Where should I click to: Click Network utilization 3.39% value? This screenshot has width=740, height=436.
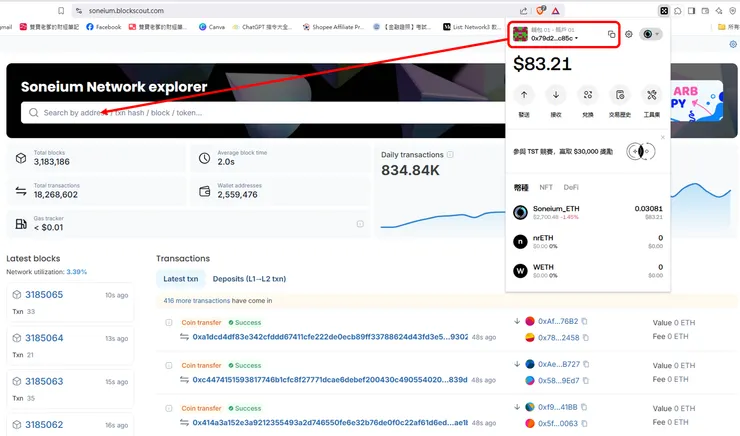point(76,272)
